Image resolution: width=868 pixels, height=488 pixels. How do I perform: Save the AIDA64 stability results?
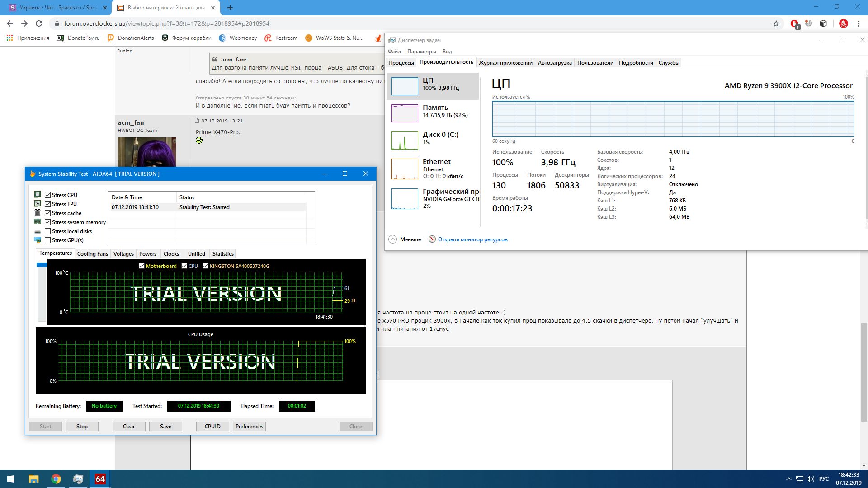pos(165,427)
